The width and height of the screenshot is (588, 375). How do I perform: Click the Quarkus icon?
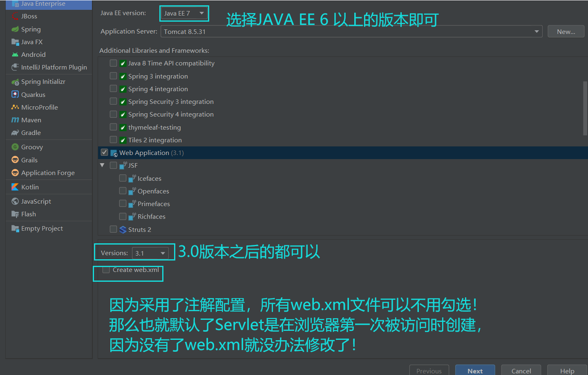tap(15, 94)
